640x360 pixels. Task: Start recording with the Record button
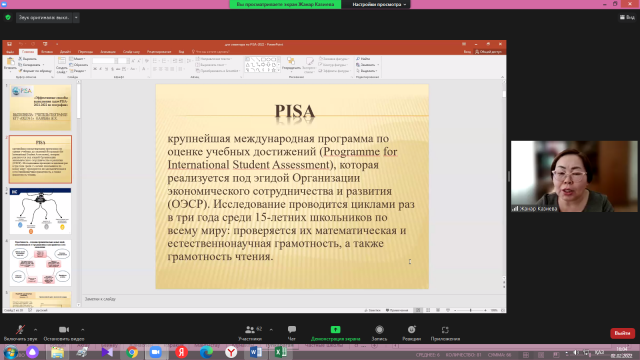pos(379,333)
